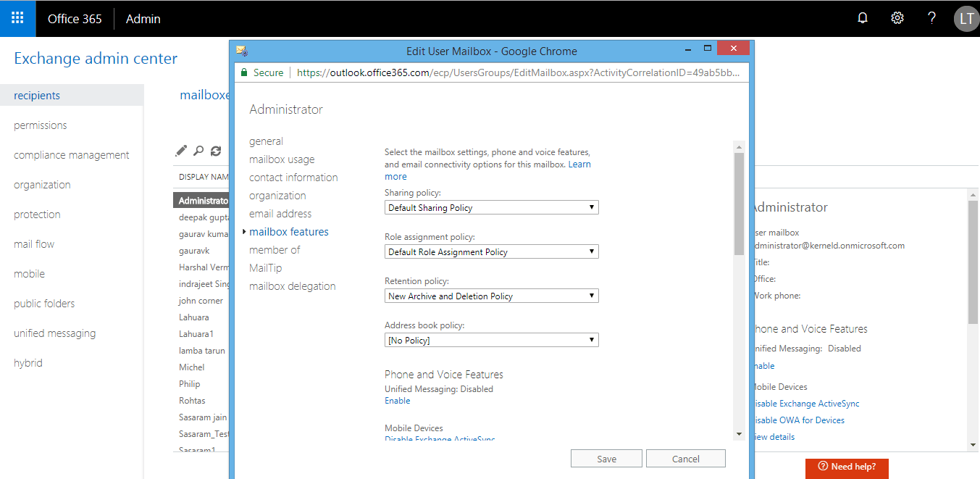Open the LT account avatar menu
Image resolution: width=980 pixels, height=479 pixels.
point(966,18)
